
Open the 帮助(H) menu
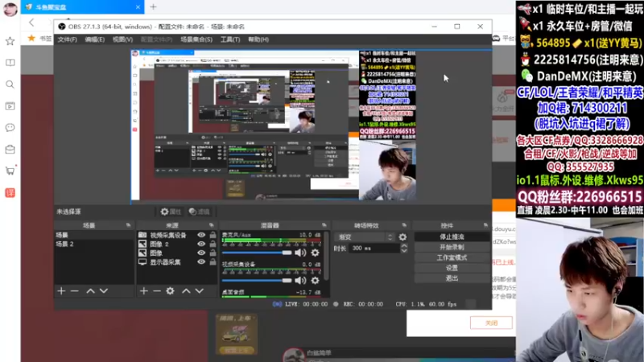pos(258,39)
